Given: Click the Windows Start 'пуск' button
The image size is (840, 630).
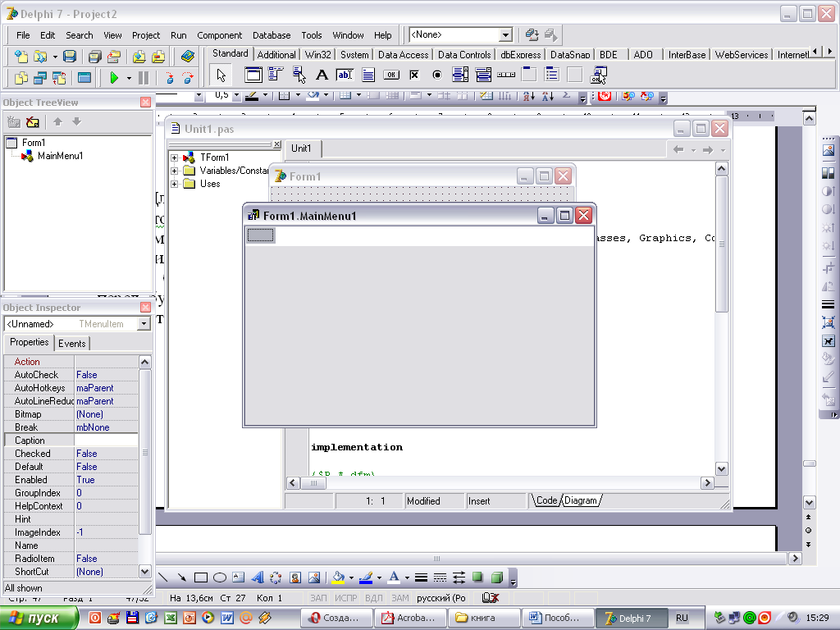Looking at the screenshot, I should click(x=39, y=618).
